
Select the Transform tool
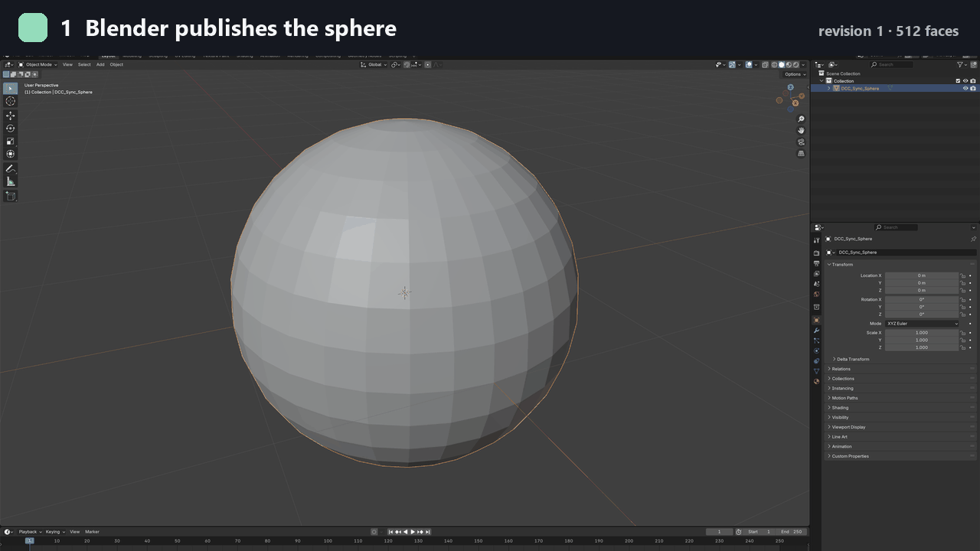tap(11, 154)
